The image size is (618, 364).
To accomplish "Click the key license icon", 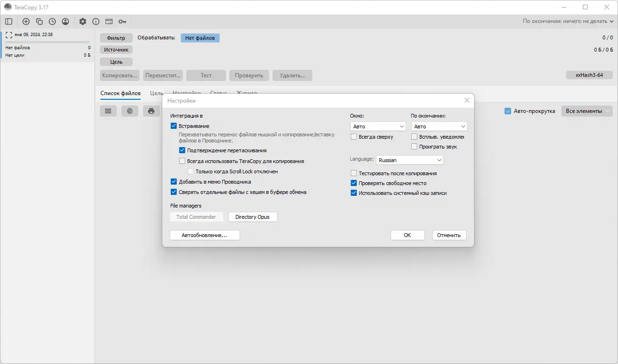I will 122,22.
